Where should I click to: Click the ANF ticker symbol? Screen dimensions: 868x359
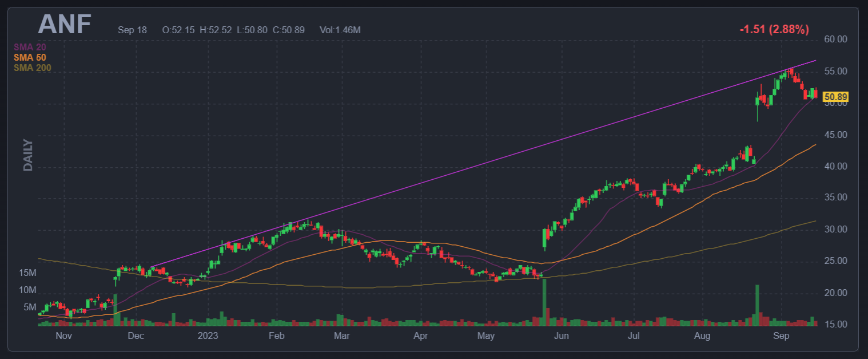coord(64,25)
